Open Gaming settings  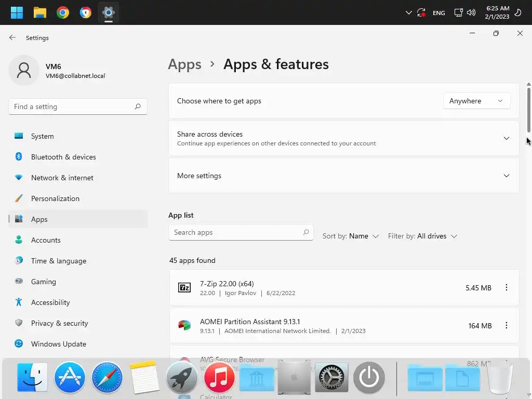(x=78, y=282)
